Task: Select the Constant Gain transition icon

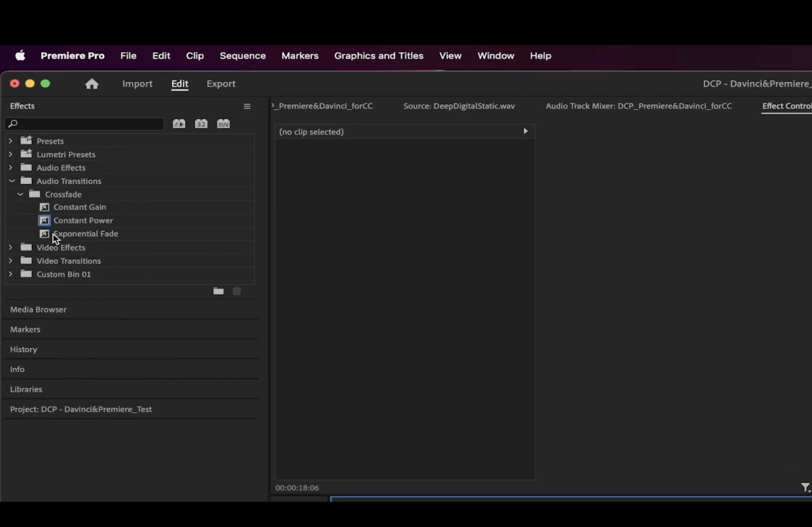Action: pyautogui.click(x=45, y=207)
